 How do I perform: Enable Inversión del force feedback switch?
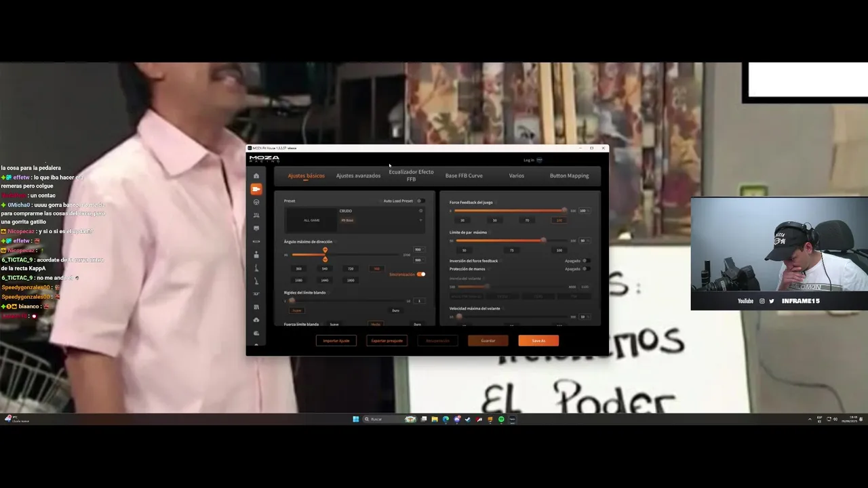(x=586, y=261)
